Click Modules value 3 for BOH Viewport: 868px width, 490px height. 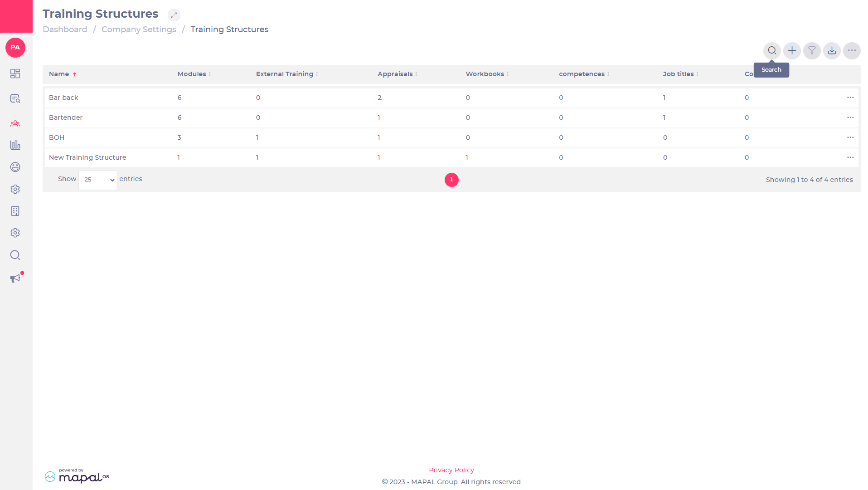tap(179, 137)
